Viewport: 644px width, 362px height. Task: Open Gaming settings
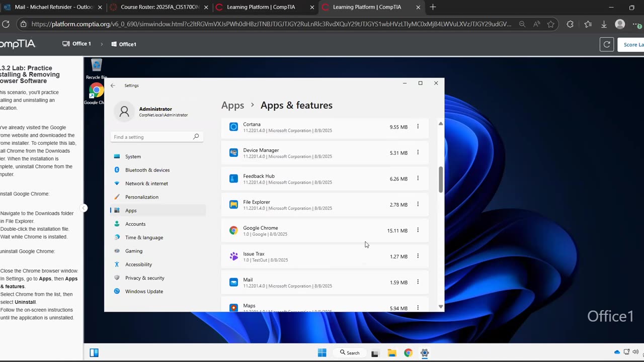[x=158, y=251]
